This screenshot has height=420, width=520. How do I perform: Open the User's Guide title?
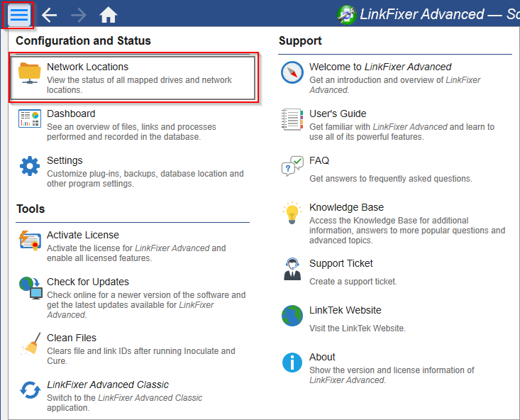click(338, 114)
